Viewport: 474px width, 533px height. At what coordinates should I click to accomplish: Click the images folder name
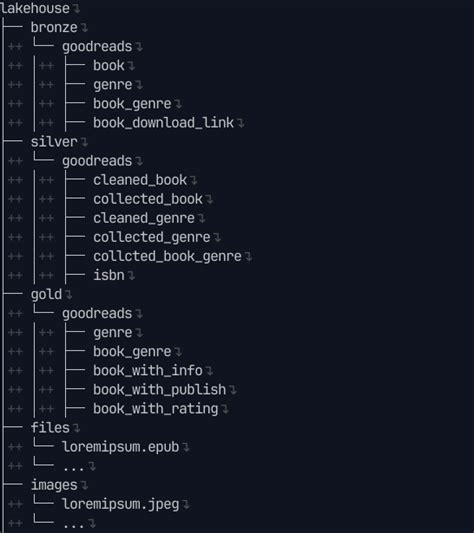(x=54, y=485)
